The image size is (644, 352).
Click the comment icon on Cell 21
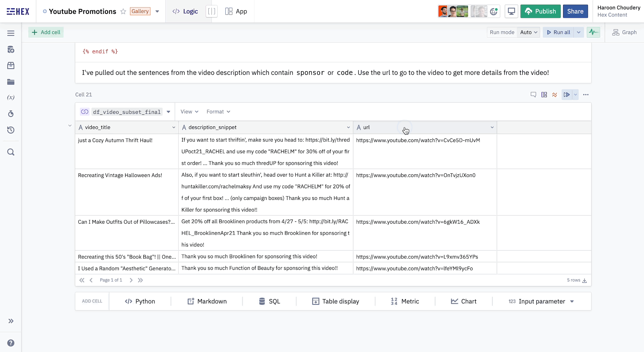[533, 95]
